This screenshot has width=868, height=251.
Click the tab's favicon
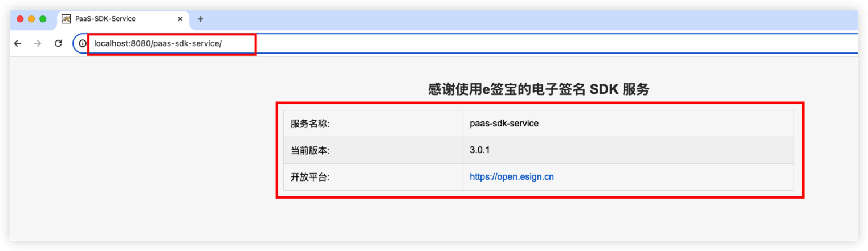pos(66,19)
